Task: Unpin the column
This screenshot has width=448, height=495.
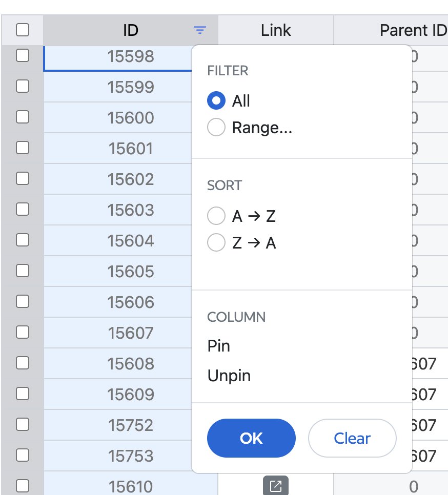Action: tap(229, 376)
